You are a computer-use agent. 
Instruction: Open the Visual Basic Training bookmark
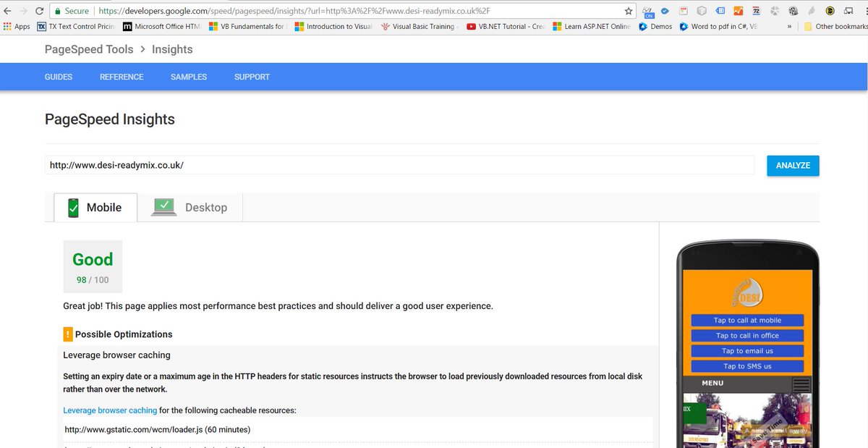[420, 27]
